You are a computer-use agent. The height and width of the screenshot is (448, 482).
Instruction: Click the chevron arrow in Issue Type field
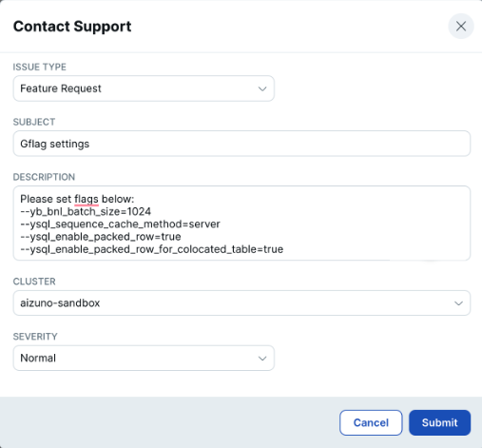pos(262,88)
